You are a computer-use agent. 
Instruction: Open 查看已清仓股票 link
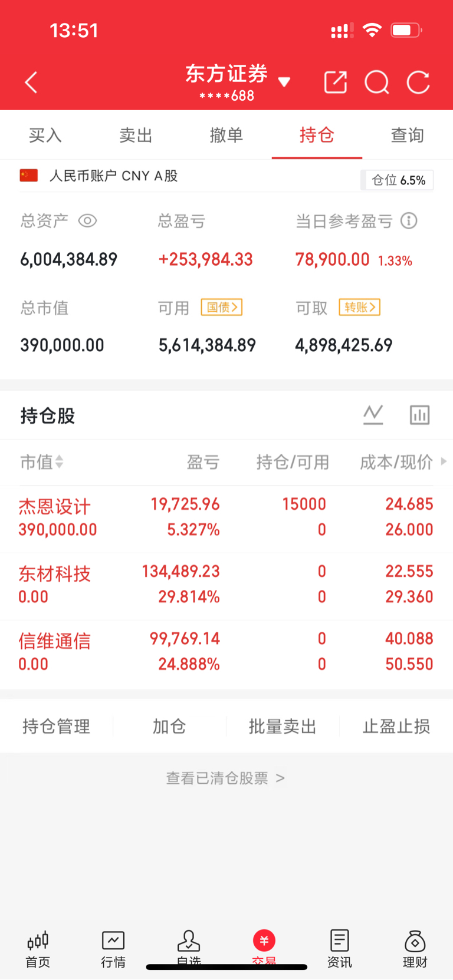[225, 778]
